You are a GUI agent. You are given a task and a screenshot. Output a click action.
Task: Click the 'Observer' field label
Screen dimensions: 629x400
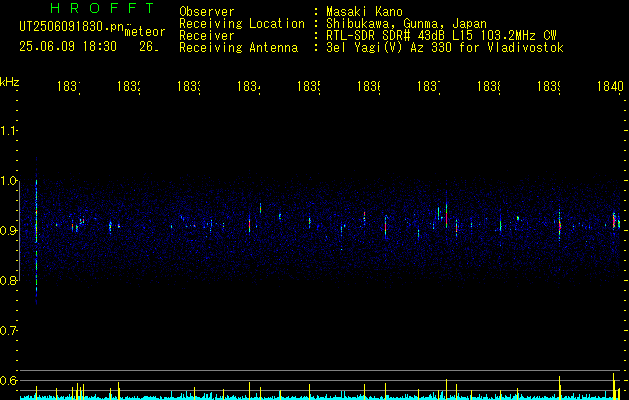tap(207, 12)
